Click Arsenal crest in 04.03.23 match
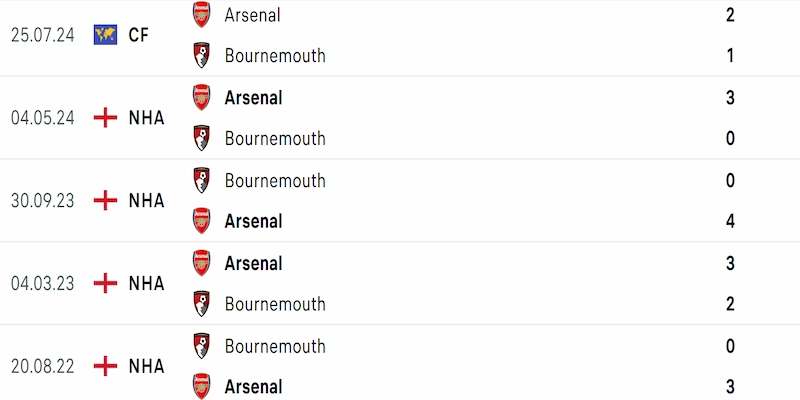This screenshot has height=400, width=800. [202, 263]
